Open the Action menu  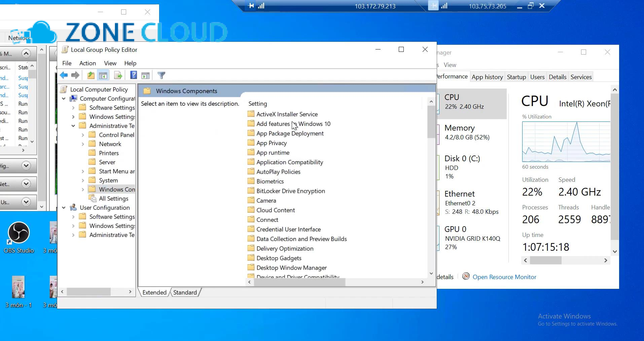87,63
